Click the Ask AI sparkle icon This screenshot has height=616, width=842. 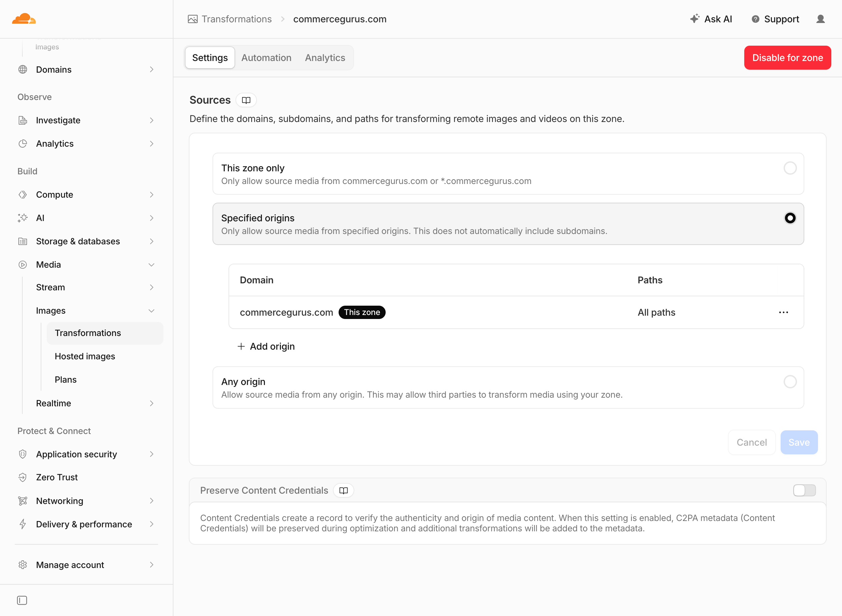695,19
